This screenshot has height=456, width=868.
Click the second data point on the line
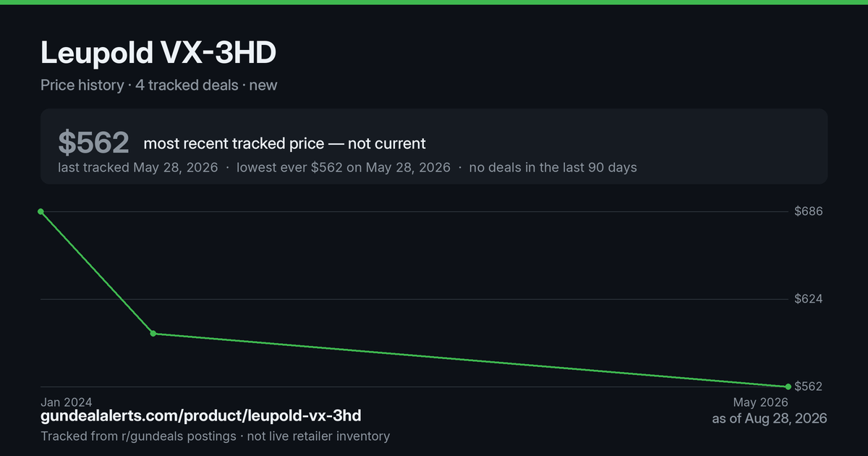[x=153, y=334]
